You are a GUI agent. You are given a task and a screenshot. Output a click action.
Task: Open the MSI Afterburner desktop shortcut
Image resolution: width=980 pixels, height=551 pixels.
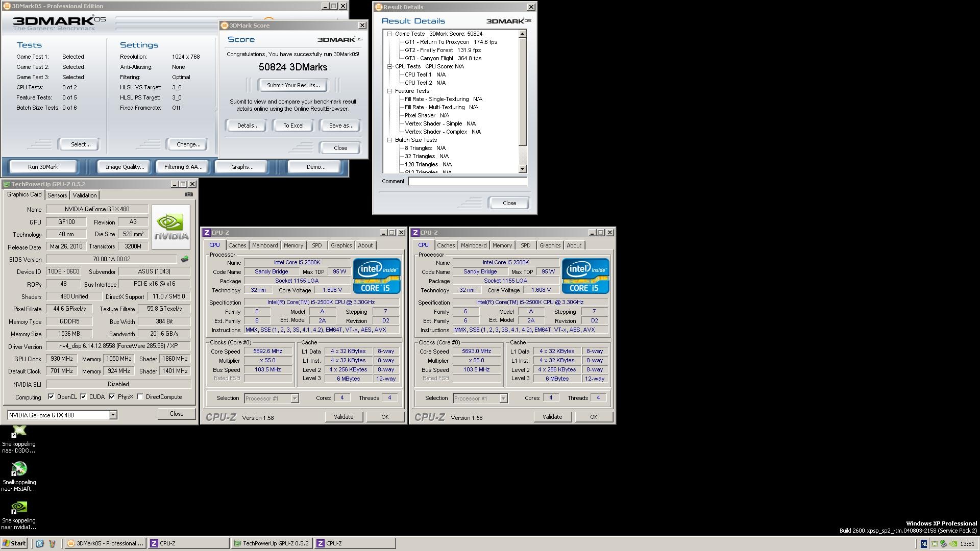[19, 469]
